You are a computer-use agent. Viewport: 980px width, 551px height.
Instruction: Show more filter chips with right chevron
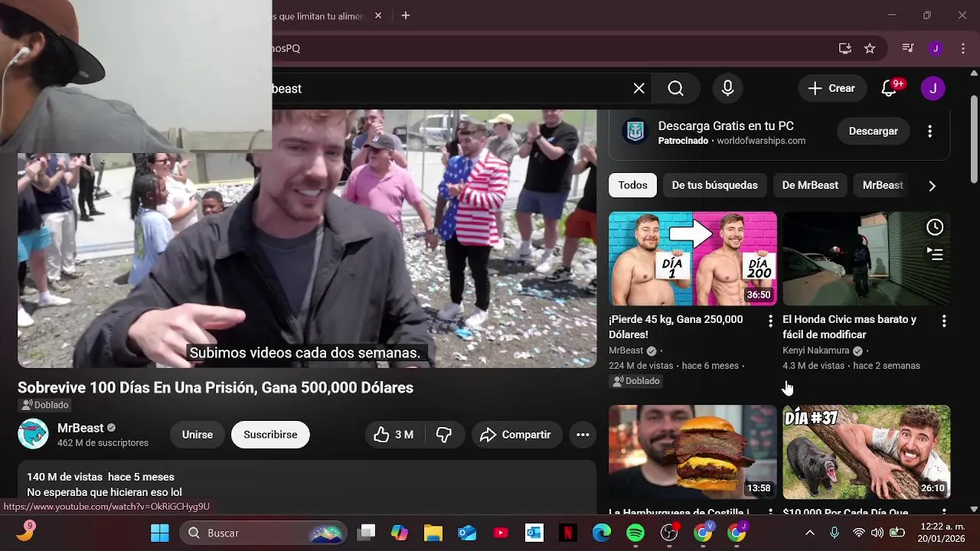tap(932, 185)
